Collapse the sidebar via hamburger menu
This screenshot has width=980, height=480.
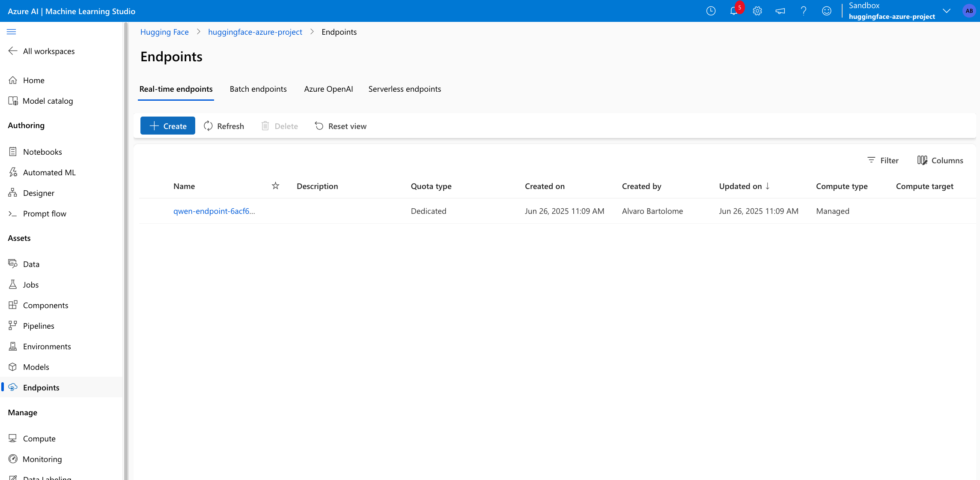[x=12, y=31]
